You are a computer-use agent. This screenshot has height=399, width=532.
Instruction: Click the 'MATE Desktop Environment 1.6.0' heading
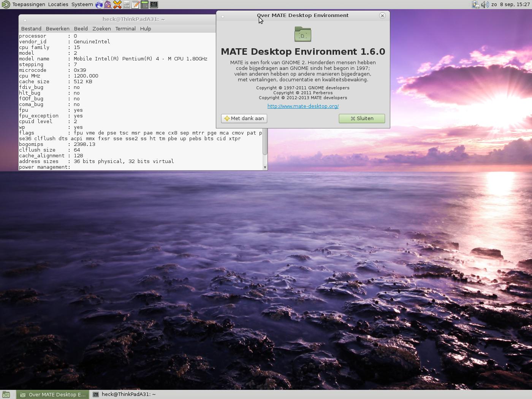tap(303, 52)
